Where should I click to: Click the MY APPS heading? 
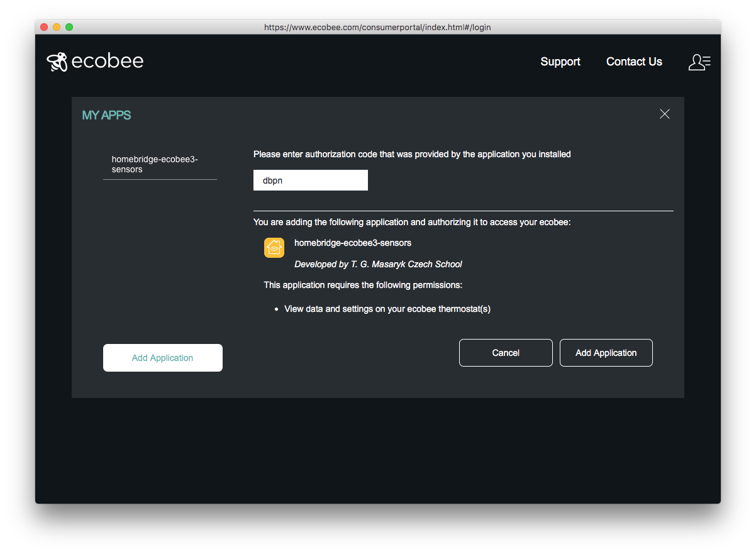tap(106, 116)
